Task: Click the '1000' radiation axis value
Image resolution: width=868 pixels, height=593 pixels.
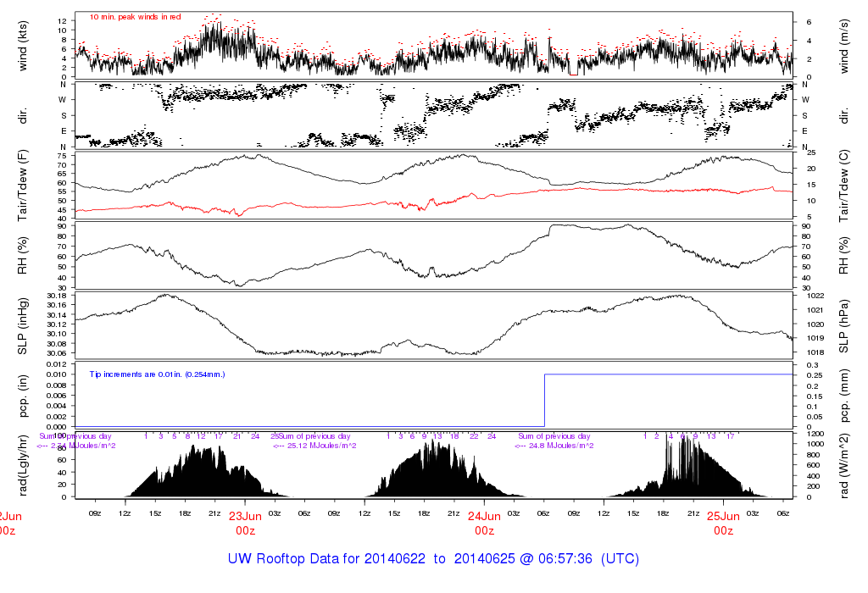Action: point(816,444)
